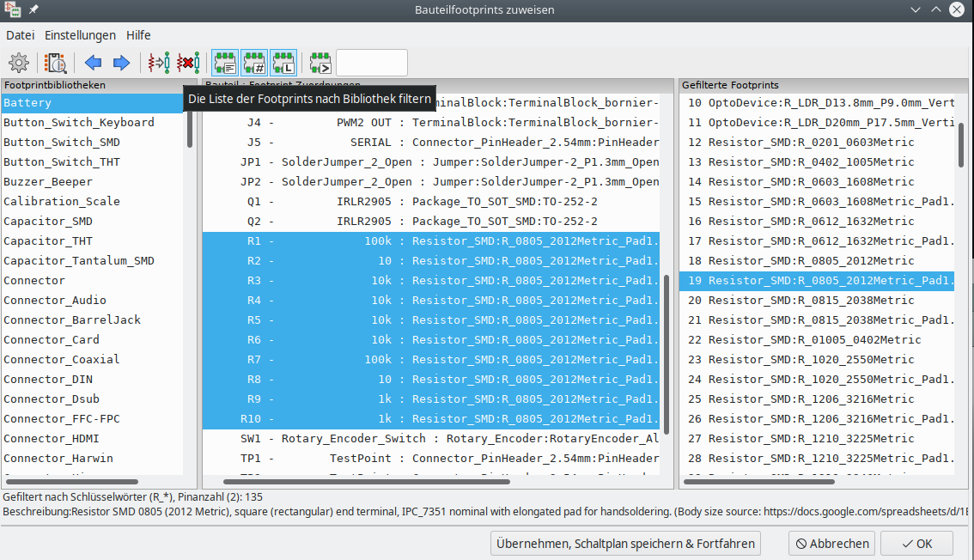
Task: Select Buzzer_Beeper library
Action: tap(92, 182)
